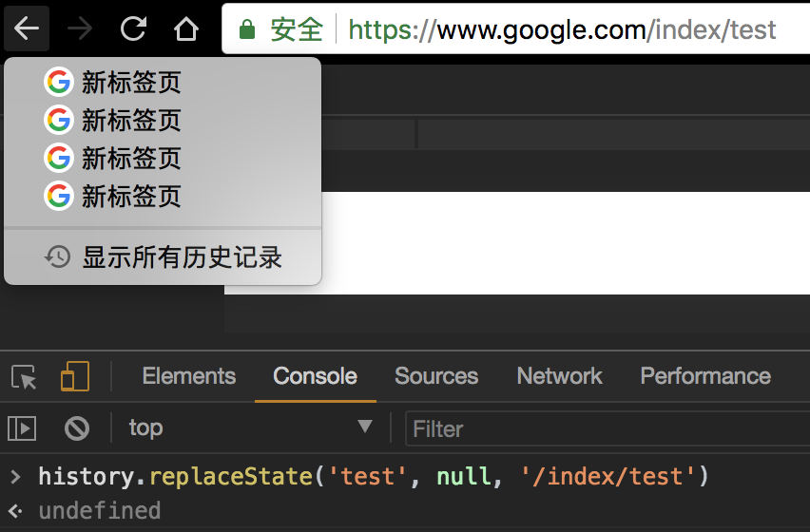
Task: Activate the inspect element picker icon
Action: coord(25,377)
